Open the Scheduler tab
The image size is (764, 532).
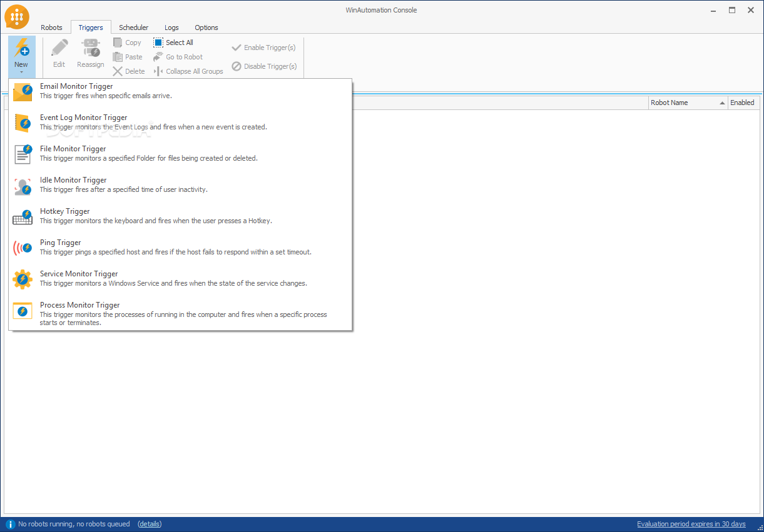(x=134, y=28)
